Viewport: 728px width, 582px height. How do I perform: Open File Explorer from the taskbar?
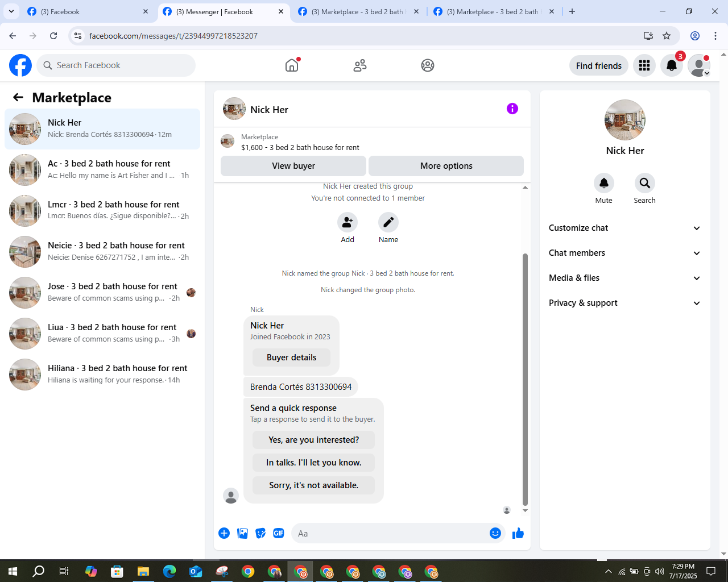point(143,571)
